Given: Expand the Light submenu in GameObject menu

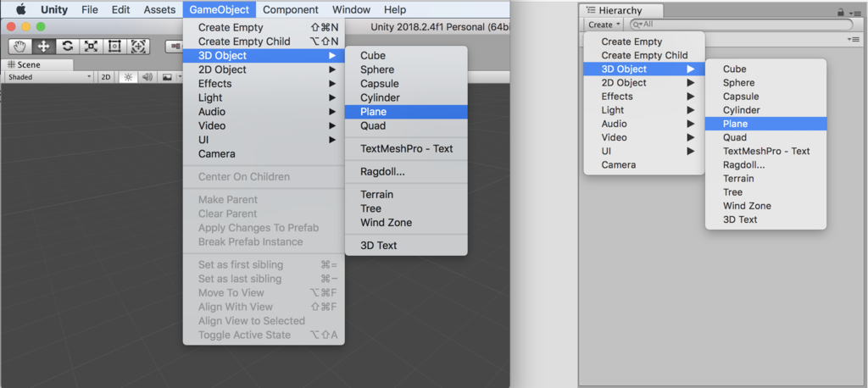Looking at the screenshot, I should coord(264,97).
